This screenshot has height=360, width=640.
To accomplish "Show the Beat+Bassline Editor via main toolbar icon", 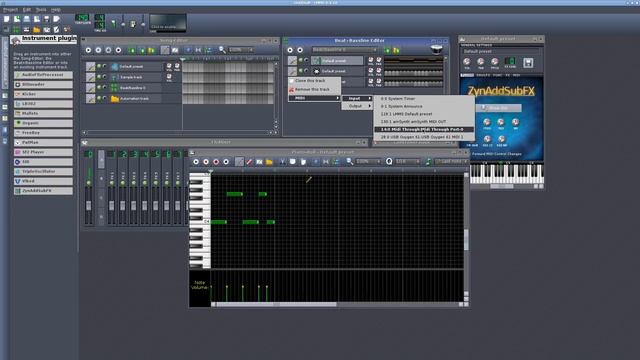I will [16, 29].
